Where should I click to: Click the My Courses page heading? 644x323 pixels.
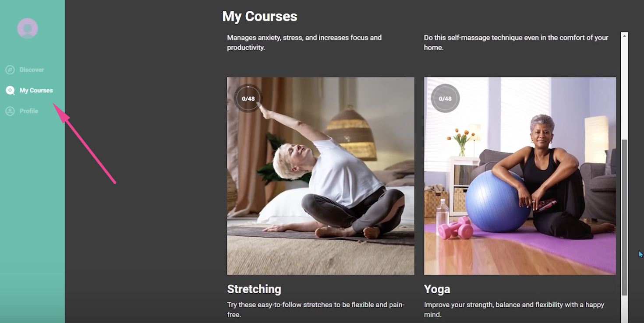[x=260, y=17]
